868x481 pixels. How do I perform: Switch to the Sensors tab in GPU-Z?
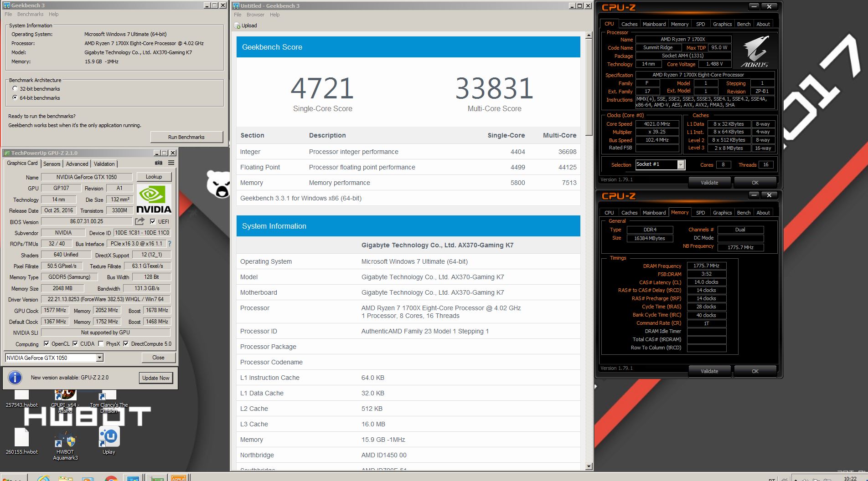point(52,164)
